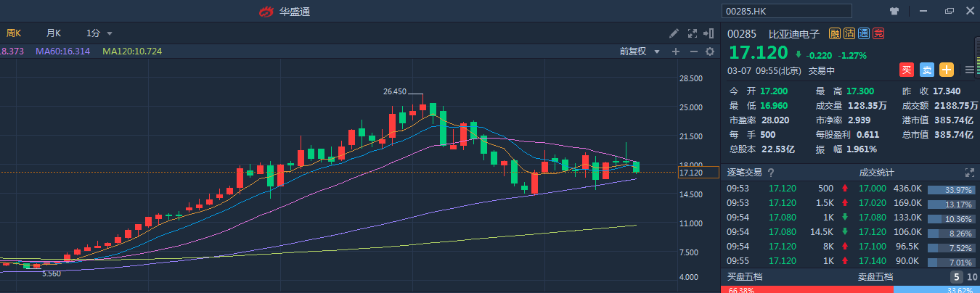Click the 每手 500 lot size
Viewport: 980px width, 293px height.
tap(768, 135)
